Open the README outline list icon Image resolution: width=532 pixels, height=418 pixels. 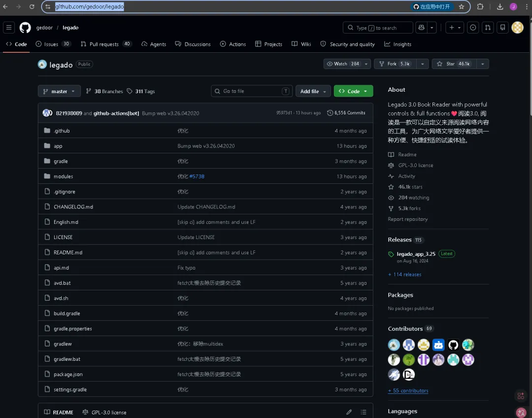tap(364, 412)
